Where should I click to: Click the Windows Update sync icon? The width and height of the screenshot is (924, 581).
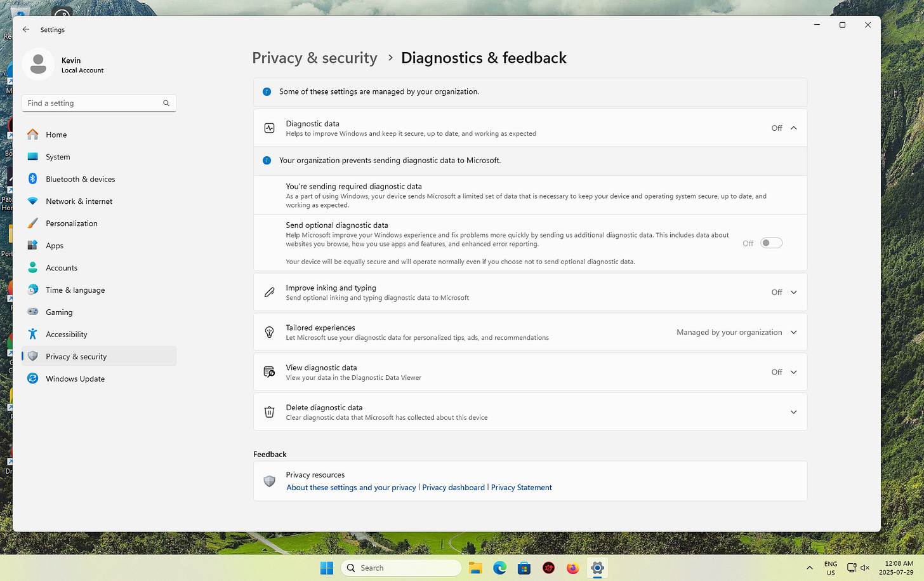33,378
